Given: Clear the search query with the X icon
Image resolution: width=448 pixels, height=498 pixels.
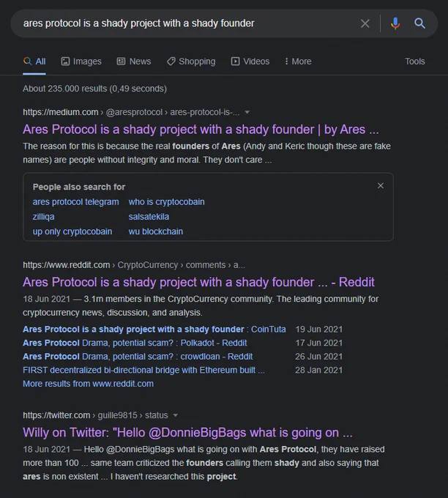Looking at the screenshot, I should pos(365,23).
